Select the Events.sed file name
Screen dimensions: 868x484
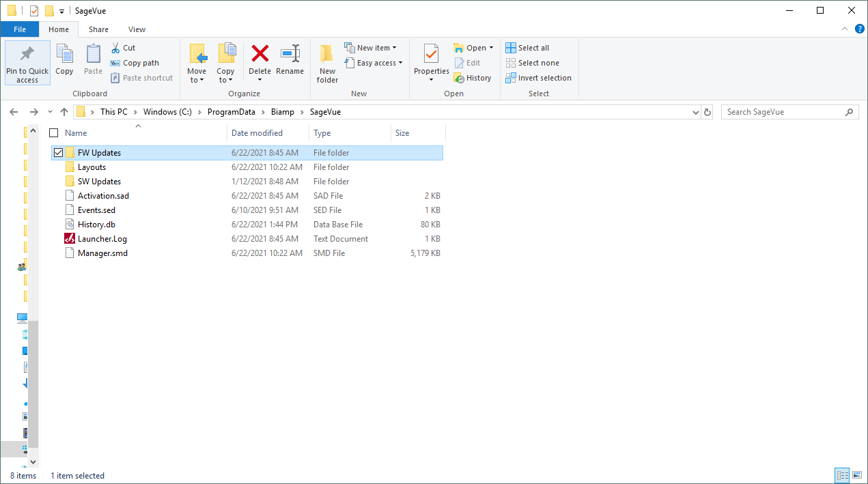click(x=96, y=210)
